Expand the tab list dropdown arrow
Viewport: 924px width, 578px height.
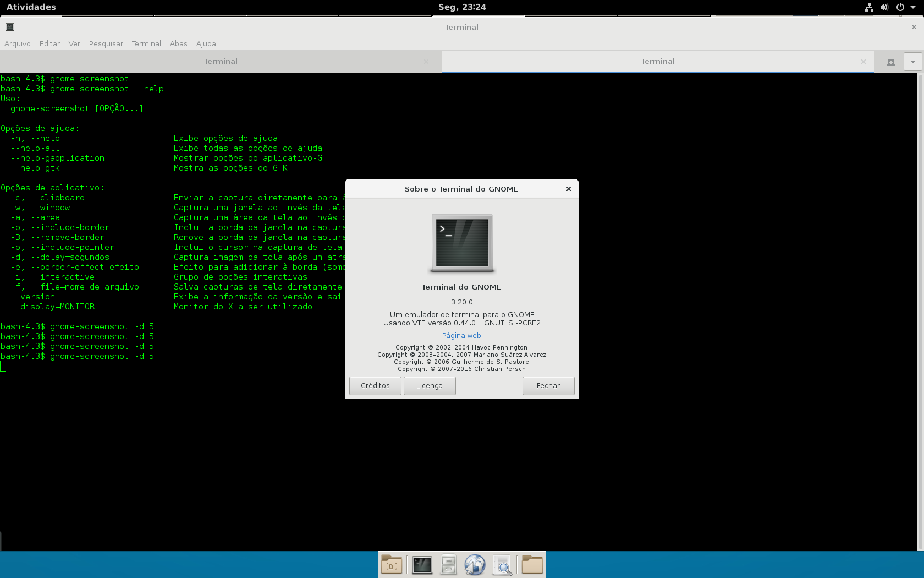(913, 62)
